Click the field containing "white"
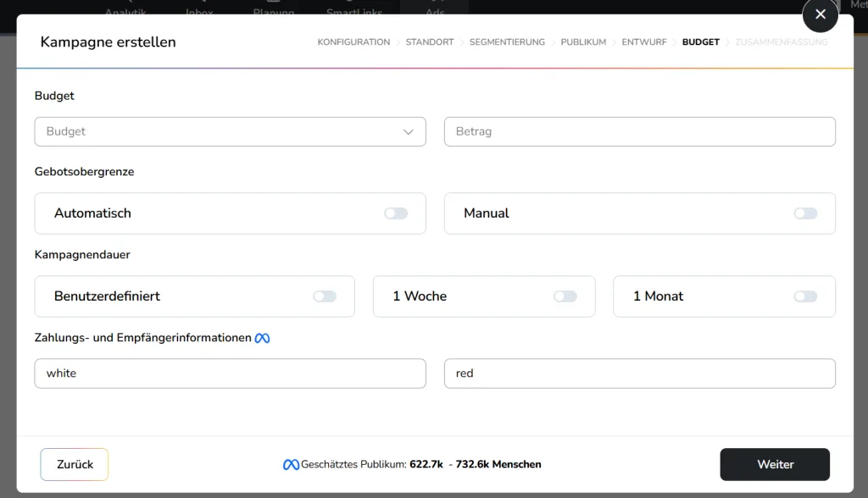The height and width of the screenshot is (498, 868). pos(230,373)
